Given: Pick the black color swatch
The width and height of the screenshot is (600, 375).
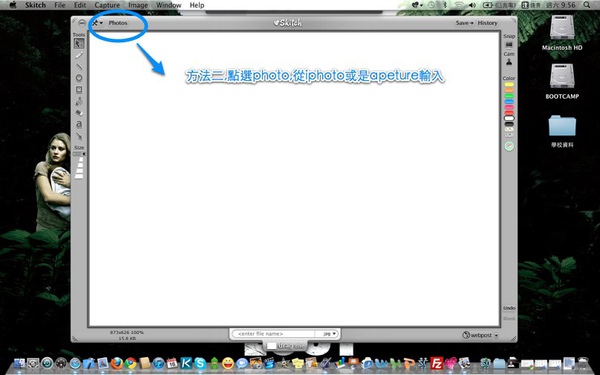Looking at the screenshot, I should (x=509, y=124).
